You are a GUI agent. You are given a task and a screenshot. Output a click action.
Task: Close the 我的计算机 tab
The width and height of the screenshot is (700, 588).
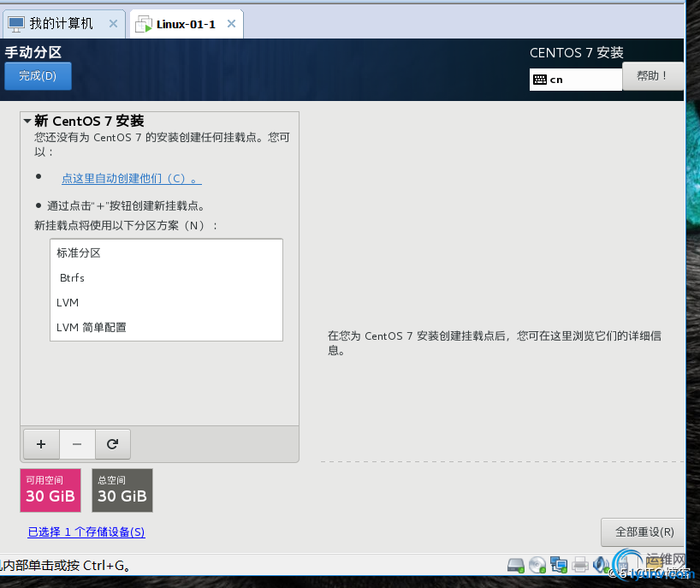click(114, 24)
